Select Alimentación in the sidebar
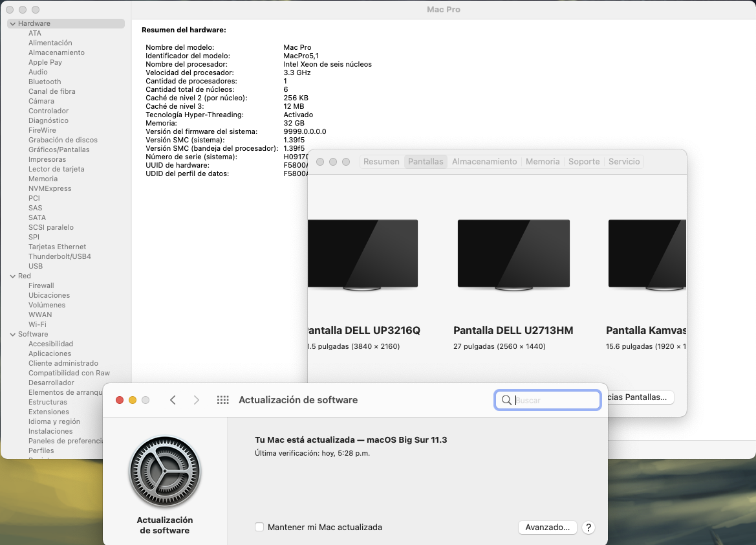Viewport: 756px width, 545px height. click(50, 43)
